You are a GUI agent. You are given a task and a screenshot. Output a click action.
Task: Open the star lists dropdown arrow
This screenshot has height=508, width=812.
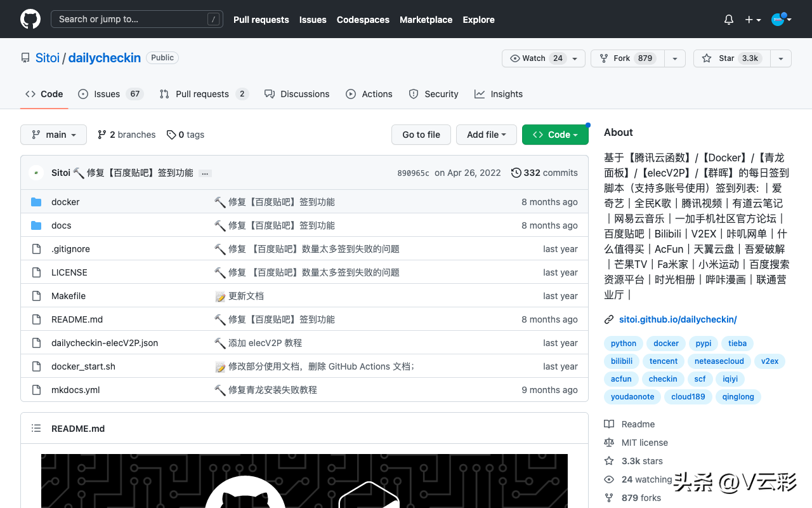(781, 58)
